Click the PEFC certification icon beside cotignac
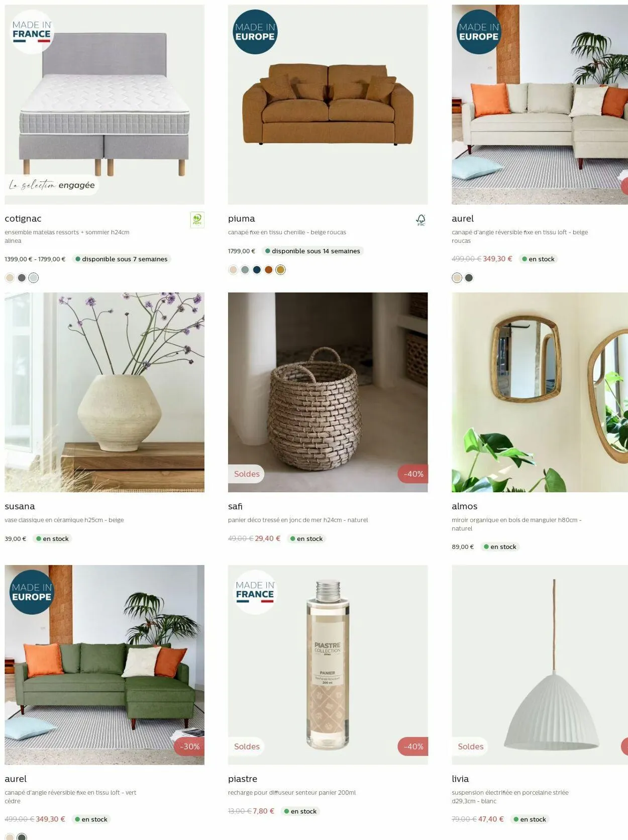The image size is (628, 840). (197, 220)
